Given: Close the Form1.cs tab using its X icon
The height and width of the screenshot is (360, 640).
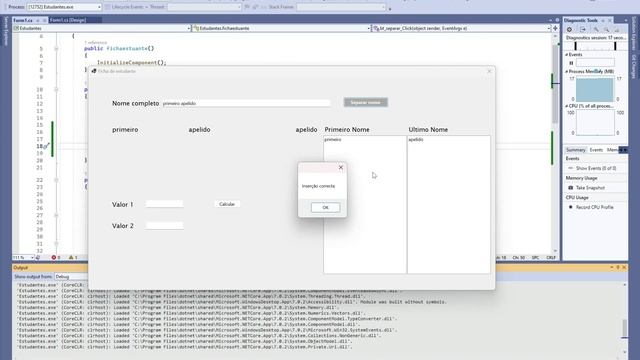Looking at the screenshot, I should tap(44, 20).
